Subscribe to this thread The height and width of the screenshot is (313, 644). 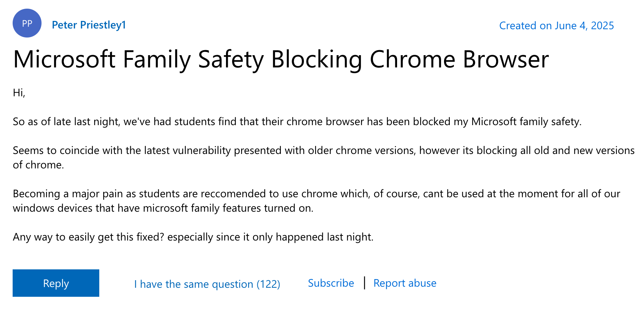pos(331,283)
